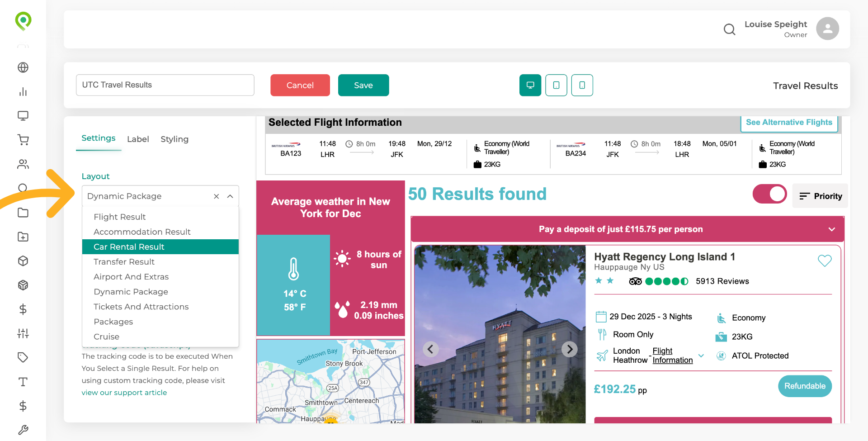Click the Hyatt Regency Long Island 1 title
This screenshot has height=441, width=868.
click(665, 257)
